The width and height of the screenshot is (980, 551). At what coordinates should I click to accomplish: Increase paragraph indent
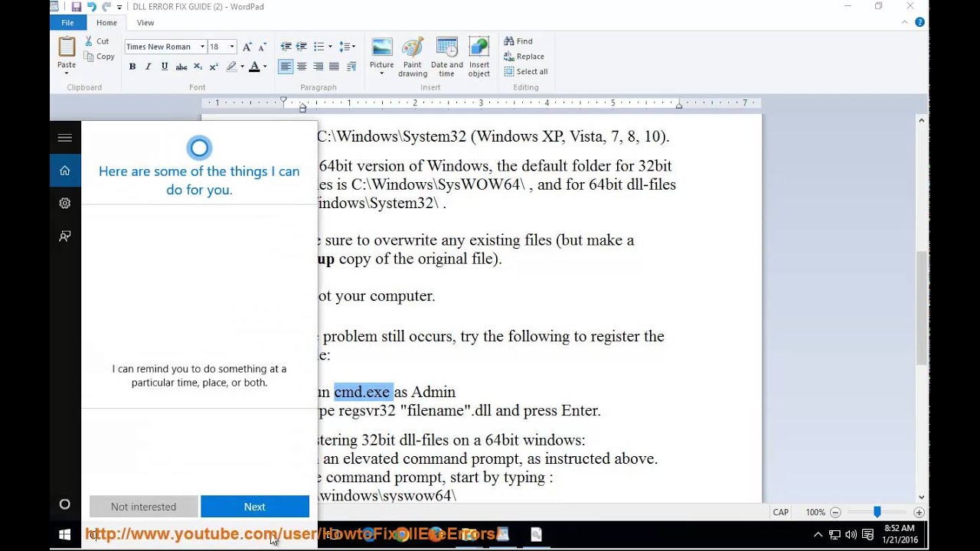302,47
